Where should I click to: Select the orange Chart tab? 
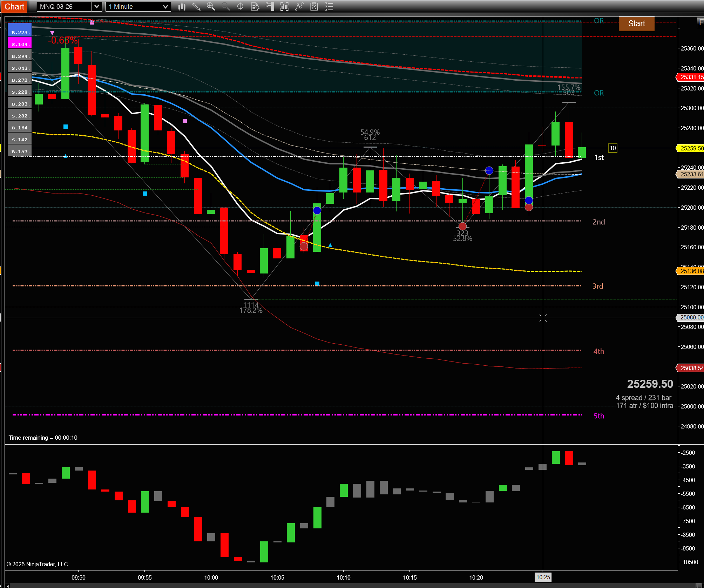(x=14, y=7)
